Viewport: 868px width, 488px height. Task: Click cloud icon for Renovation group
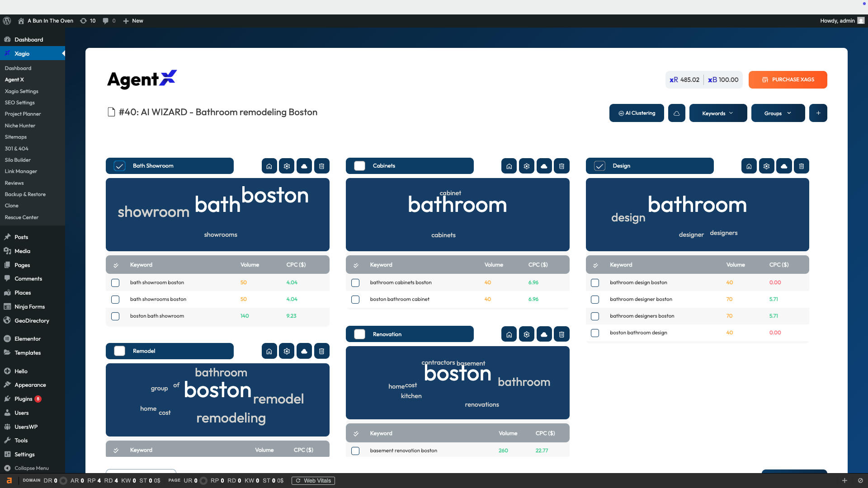point(544,334)
